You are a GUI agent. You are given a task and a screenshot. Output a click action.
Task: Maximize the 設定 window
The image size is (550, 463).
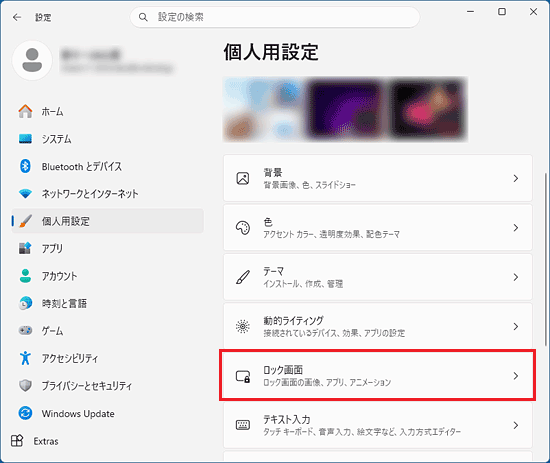point(502,12)
